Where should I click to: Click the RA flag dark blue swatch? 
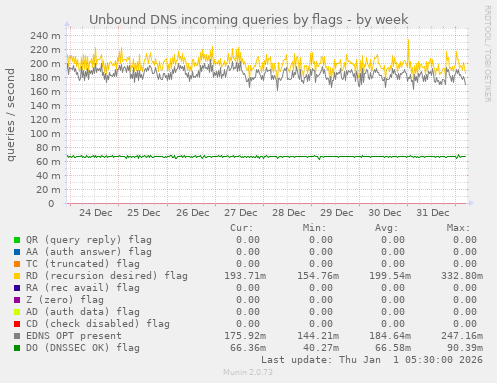click(17, 288)
